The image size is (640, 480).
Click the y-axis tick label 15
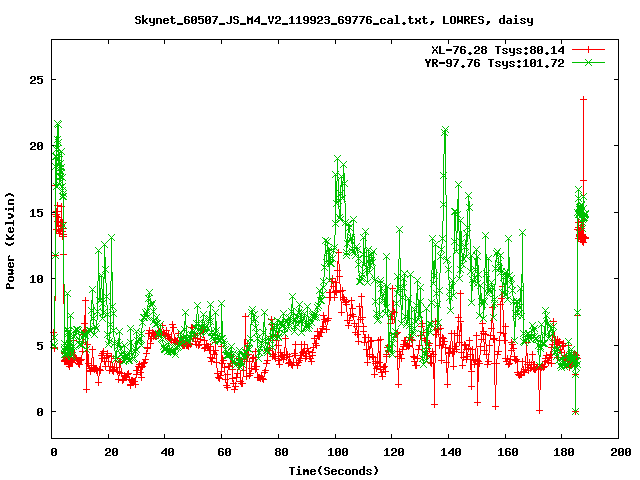[36, 213]
